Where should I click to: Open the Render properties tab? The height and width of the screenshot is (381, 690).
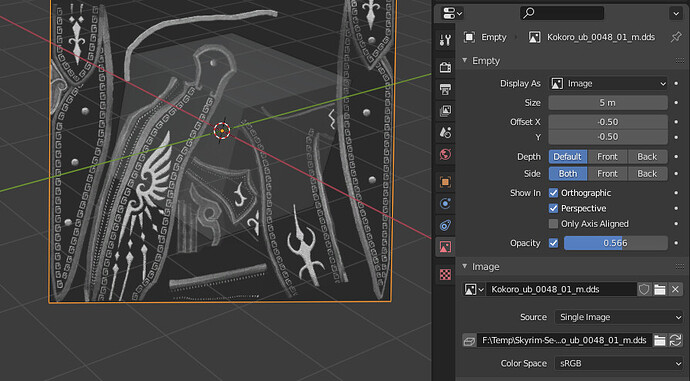pyautogui.click(x=445, y=67)
